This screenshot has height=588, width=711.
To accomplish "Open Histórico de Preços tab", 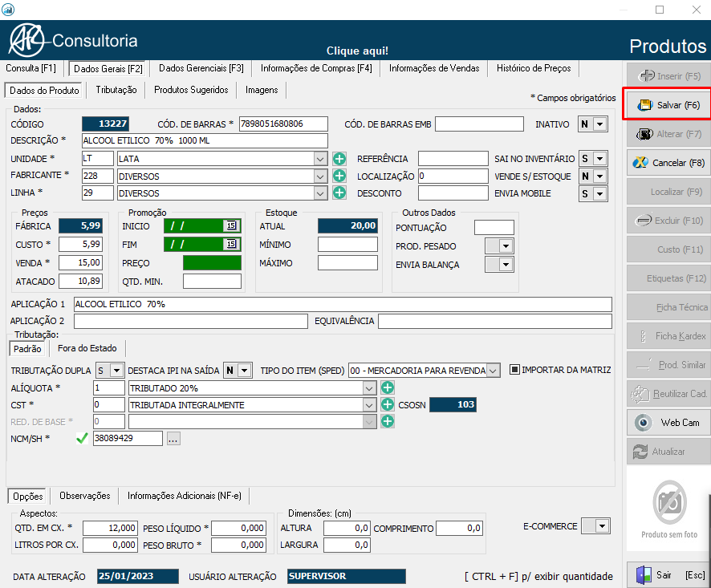I will coord(534,68).
